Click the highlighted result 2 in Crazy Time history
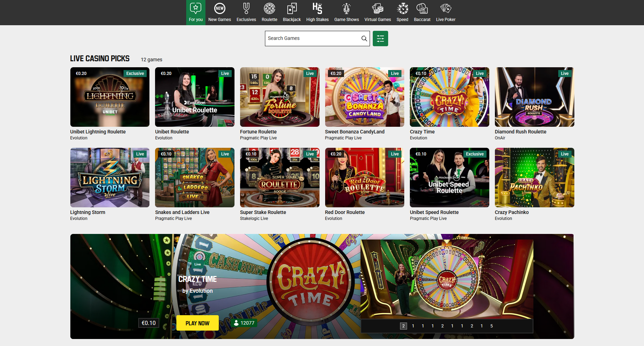This screenshot has width=644, height=346. pyautogui.click(x=403, y=326)
